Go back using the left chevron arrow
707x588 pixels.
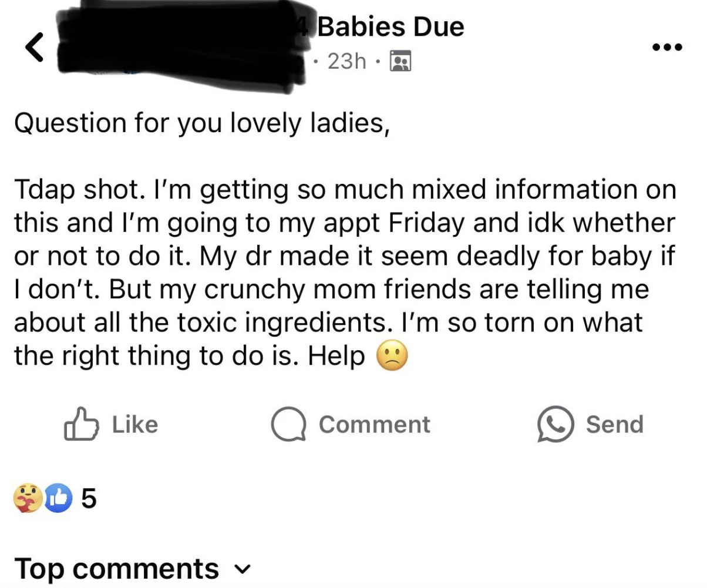(35, 48)
